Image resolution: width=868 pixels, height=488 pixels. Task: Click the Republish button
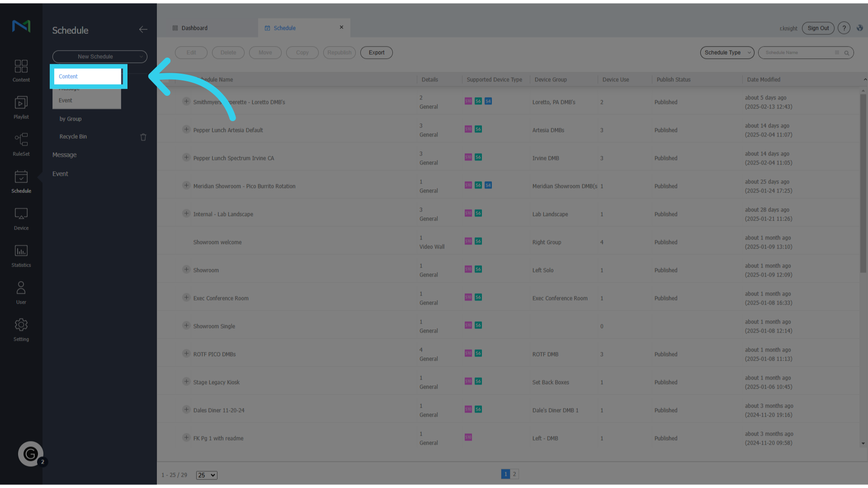coord(340,53)
